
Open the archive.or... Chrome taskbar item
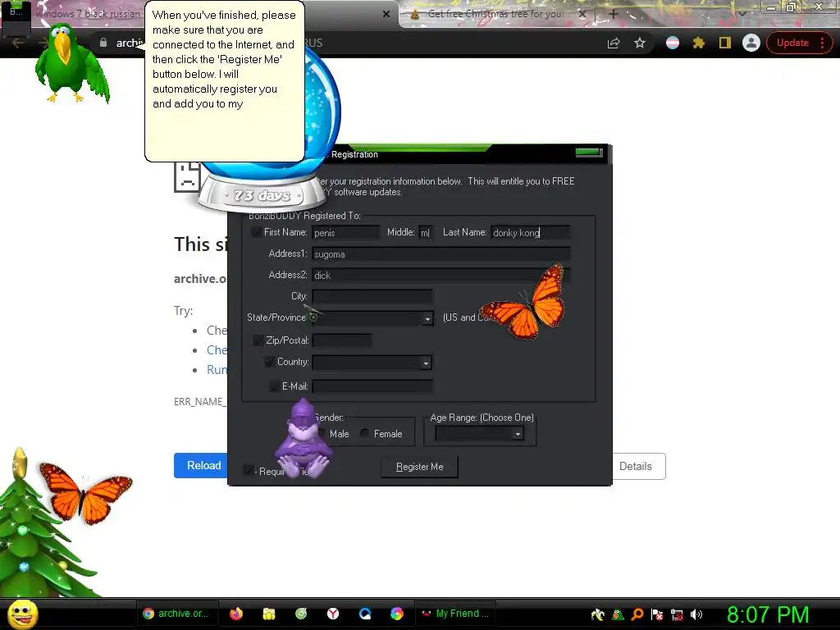[176, 614]
